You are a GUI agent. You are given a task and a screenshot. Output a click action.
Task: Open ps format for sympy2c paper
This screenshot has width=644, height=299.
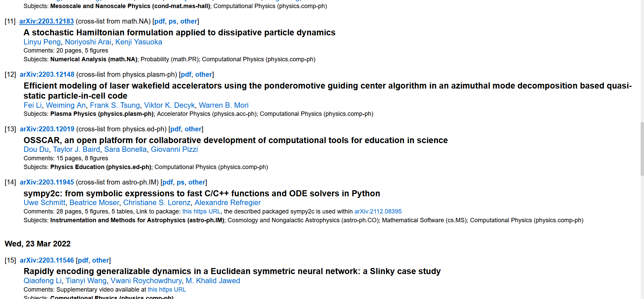pyautogui.click(x=180, y=182)
